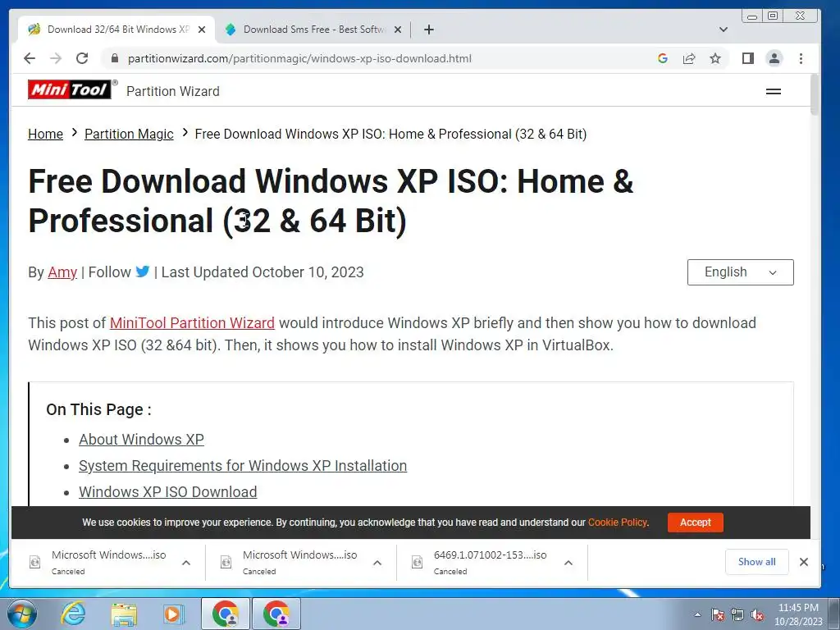Open the network tray icon
Viewport: 840px width, 630px height.
pos(737,615)
